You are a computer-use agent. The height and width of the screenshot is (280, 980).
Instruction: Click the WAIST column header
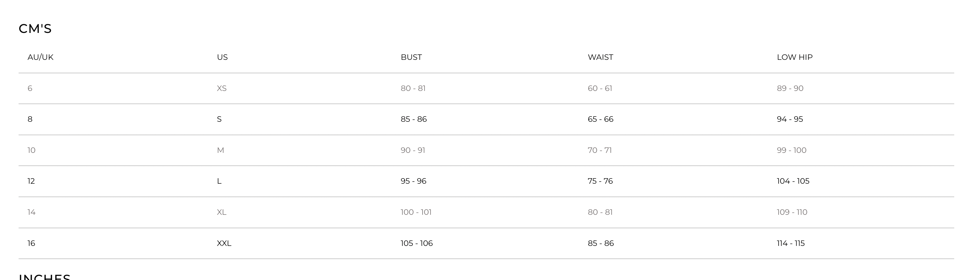pyautogui.click(x=600, y=57)
